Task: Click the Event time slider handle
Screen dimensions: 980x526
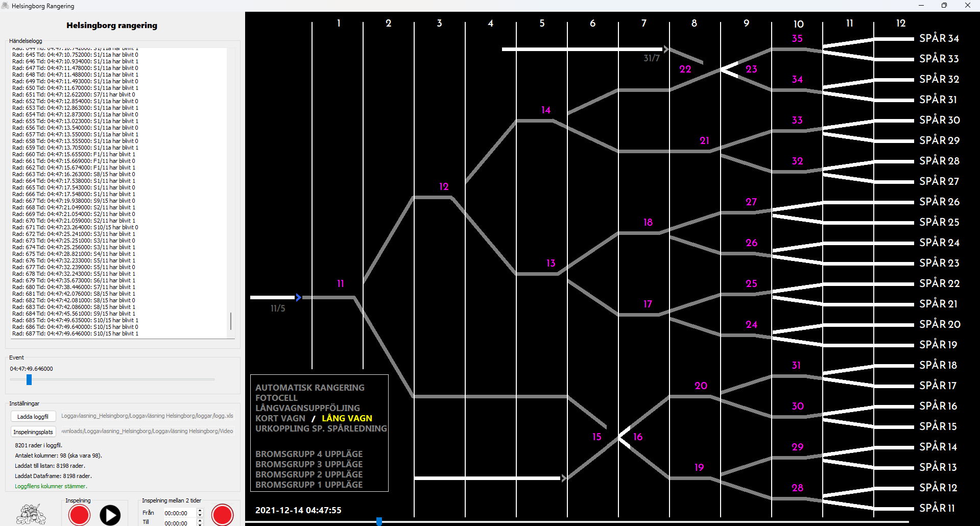Action: (29, 379)
